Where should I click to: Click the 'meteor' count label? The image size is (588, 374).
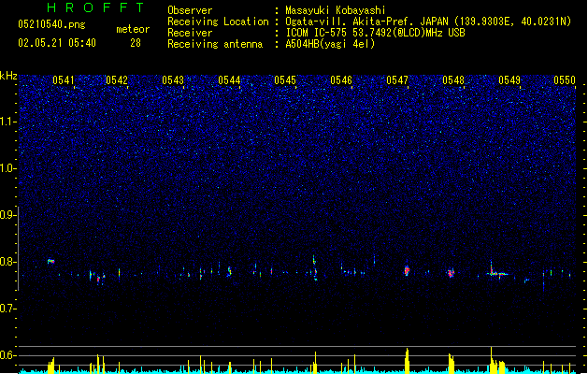[133, 29]
